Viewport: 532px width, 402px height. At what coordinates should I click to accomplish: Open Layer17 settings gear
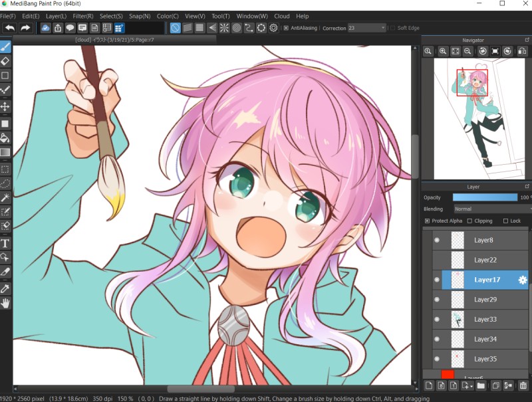(x=523, y=280)
